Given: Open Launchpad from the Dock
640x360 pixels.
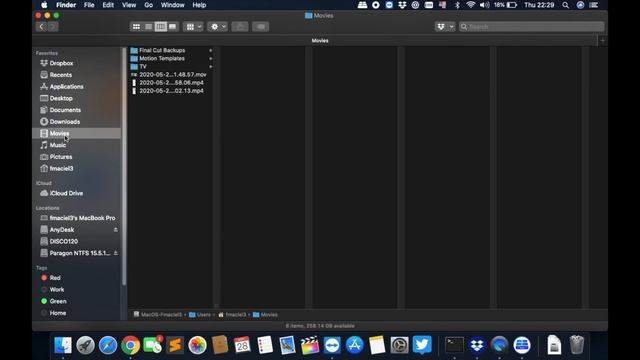Looking at the screenshot, I should click(85, 345).
